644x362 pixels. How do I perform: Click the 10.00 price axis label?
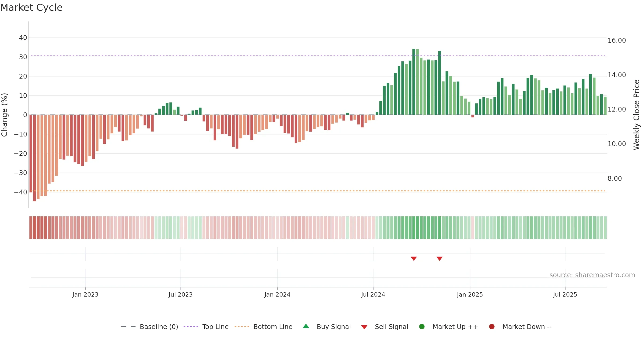[617, 144]
